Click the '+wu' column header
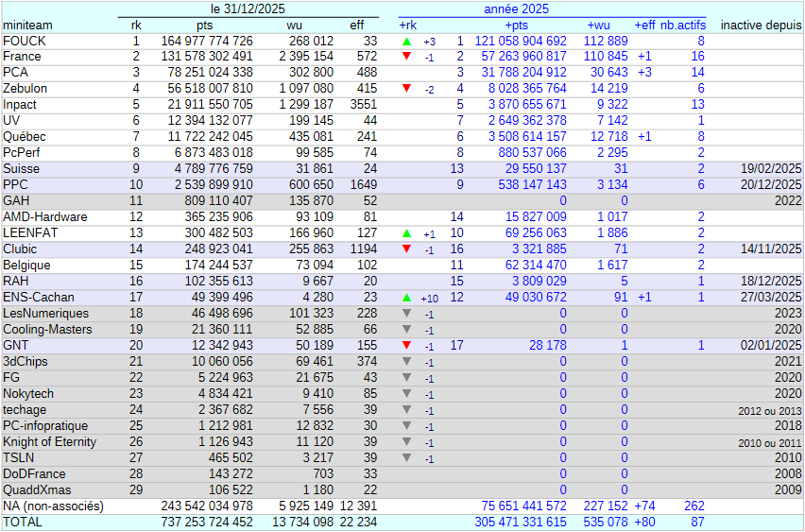The width and height of the screenshot is (805, 532). click(x=599, y=26)
